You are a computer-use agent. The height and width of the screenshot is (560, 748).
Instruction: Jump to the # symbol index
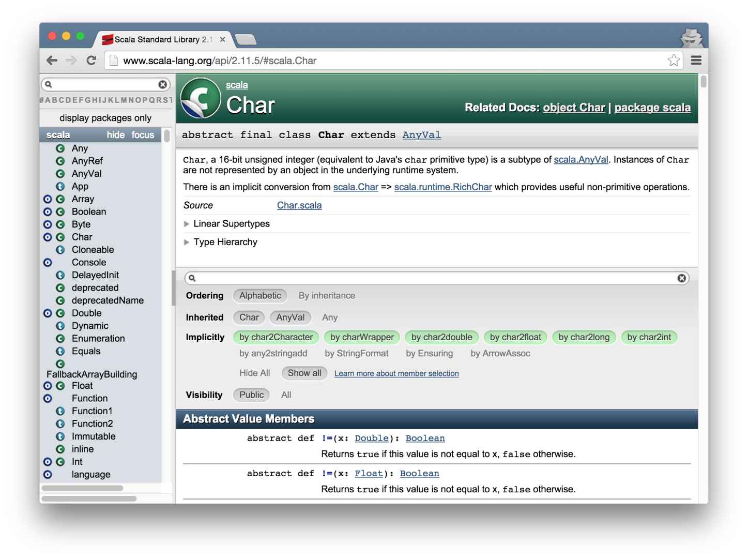41,100
